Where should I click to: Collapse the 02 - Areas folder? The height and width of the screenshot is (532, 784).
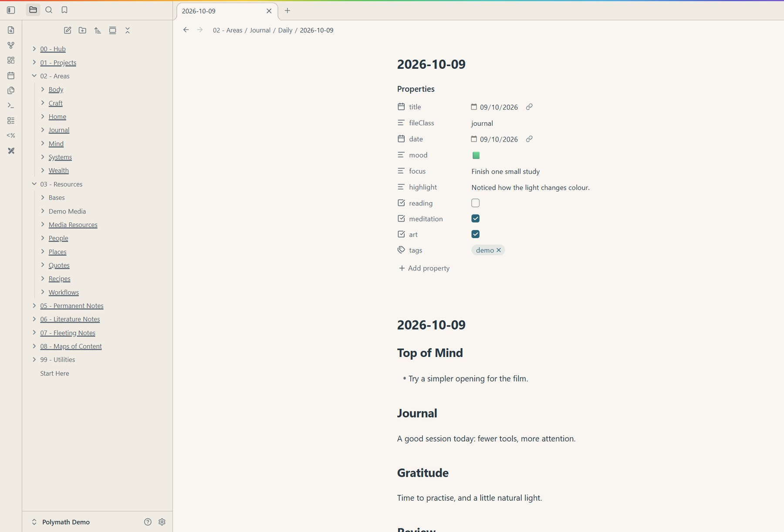point(34,76)
